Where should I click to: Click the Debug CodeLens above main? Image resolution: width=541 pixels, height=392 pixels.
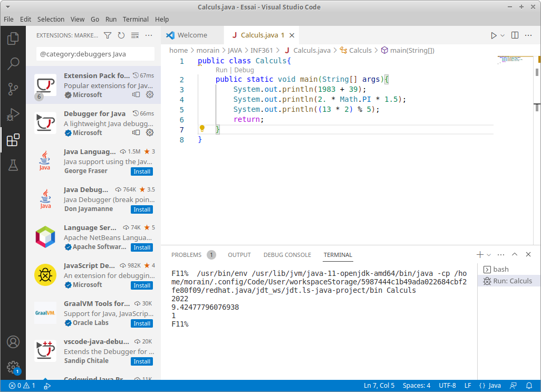[244, 70]
